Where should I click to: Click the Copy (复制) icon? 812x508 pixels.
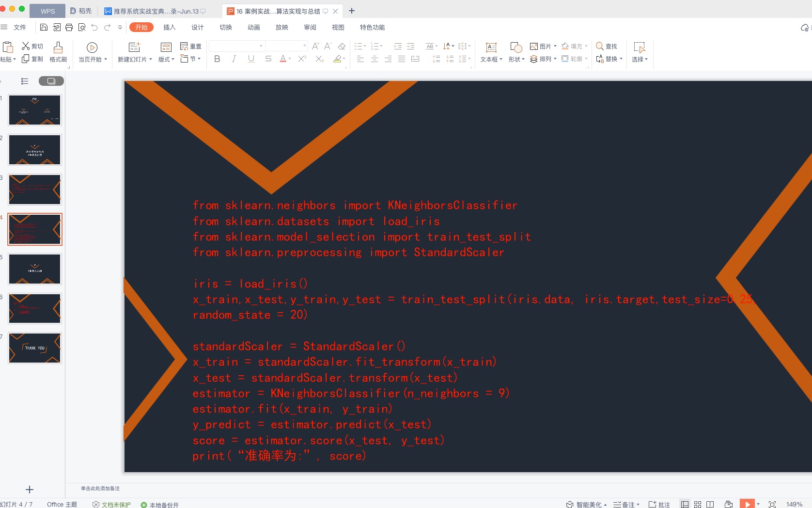coord(26,59)
